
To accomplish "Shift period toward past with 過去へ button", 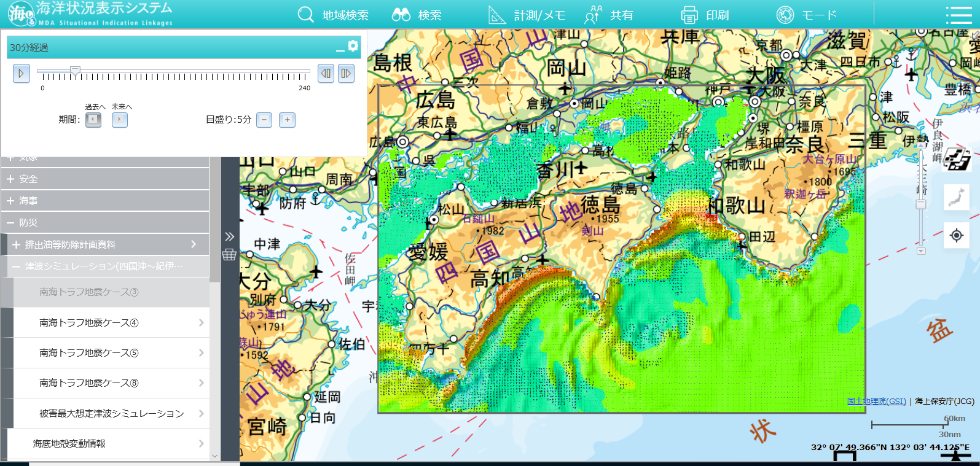I will click(93, 120).
